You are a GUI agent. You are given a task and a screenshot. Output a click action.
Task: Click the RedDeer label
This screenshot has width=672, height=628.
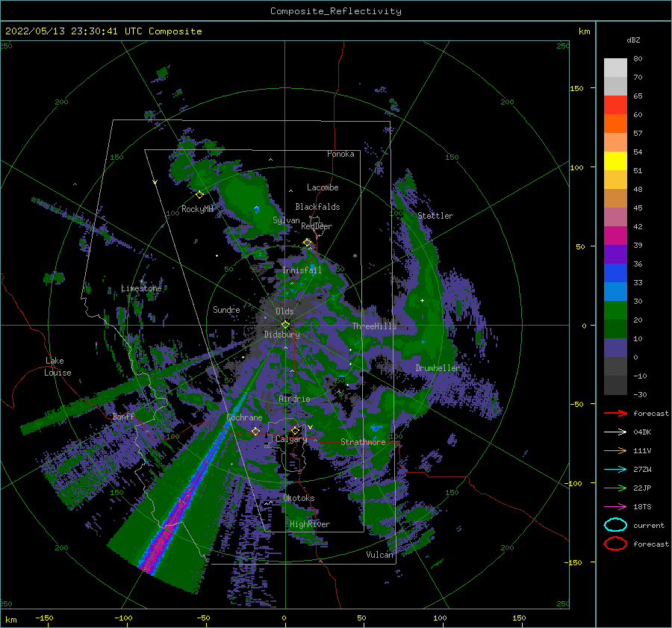tap(317, 226)
